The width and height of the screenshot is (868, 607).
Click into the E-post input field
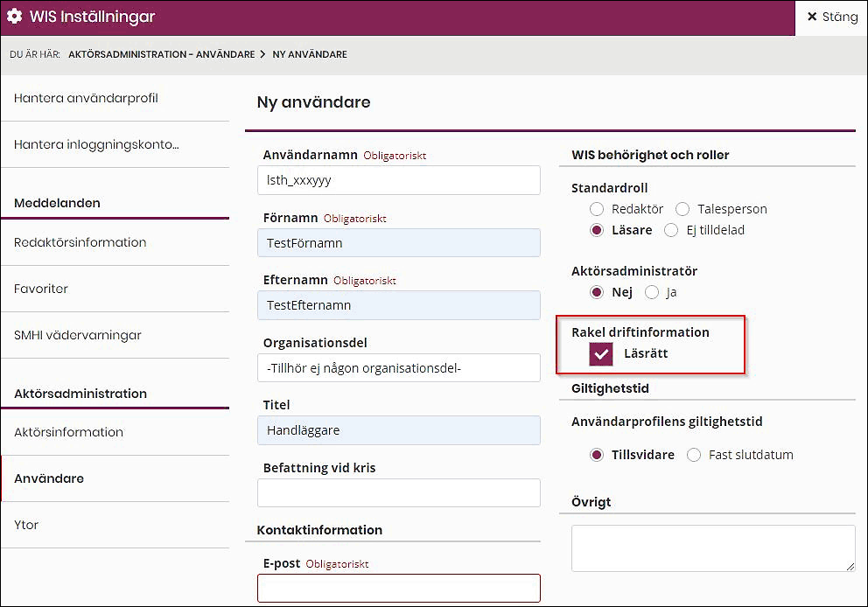(x=399, y=588)
